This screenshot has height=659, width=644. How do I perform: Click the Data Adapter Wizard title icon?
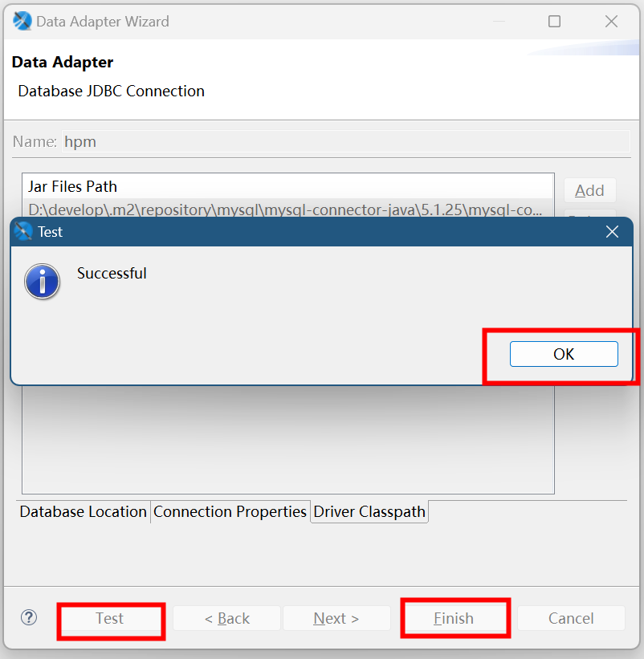tap(22, 22)
